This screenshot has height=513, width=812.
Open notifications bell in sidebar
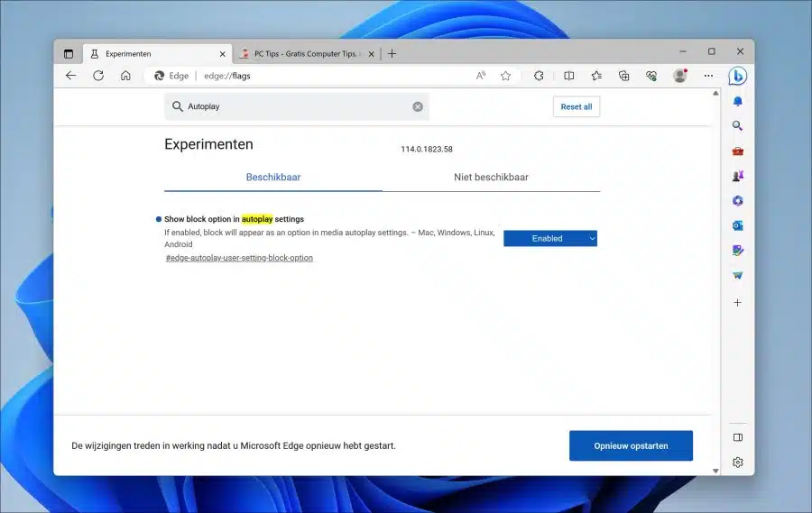pyautogui.click(x=738, y=102)
